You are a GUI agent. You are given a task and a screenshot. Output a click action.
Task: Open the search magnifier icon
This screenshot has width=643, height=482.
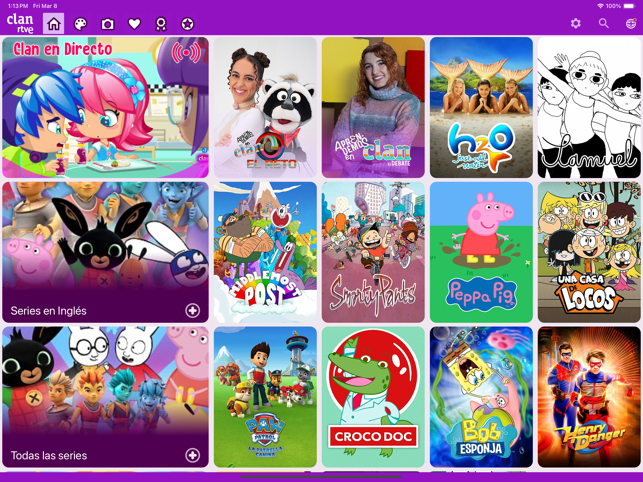tap(604, 23)
